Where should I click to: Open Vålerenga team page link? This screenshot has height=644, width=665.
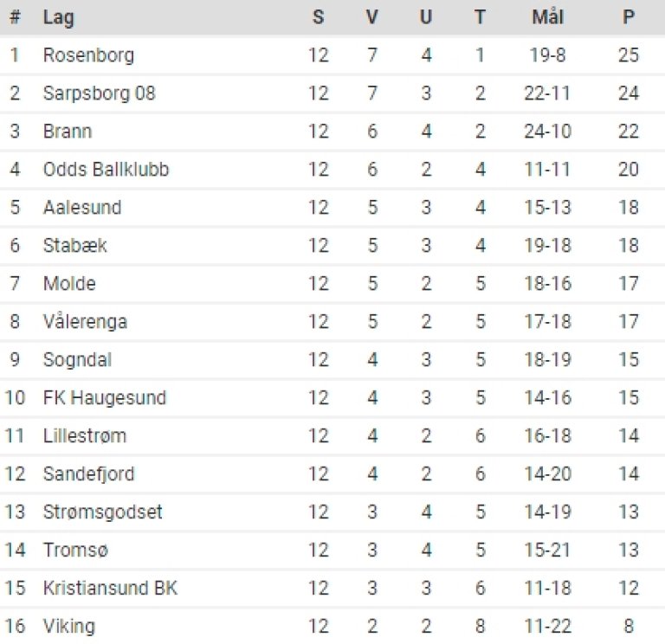coord(85,322)
